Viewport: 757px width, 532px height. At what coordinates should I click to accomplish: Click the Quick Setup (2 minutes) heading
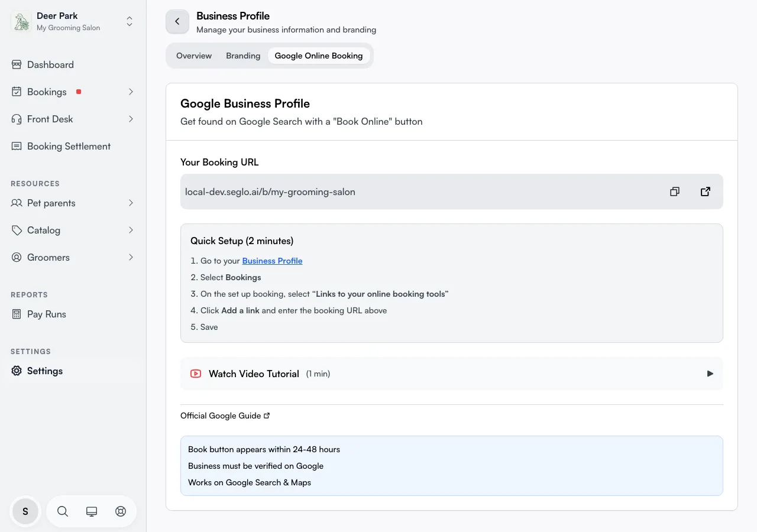pos(242,241)
